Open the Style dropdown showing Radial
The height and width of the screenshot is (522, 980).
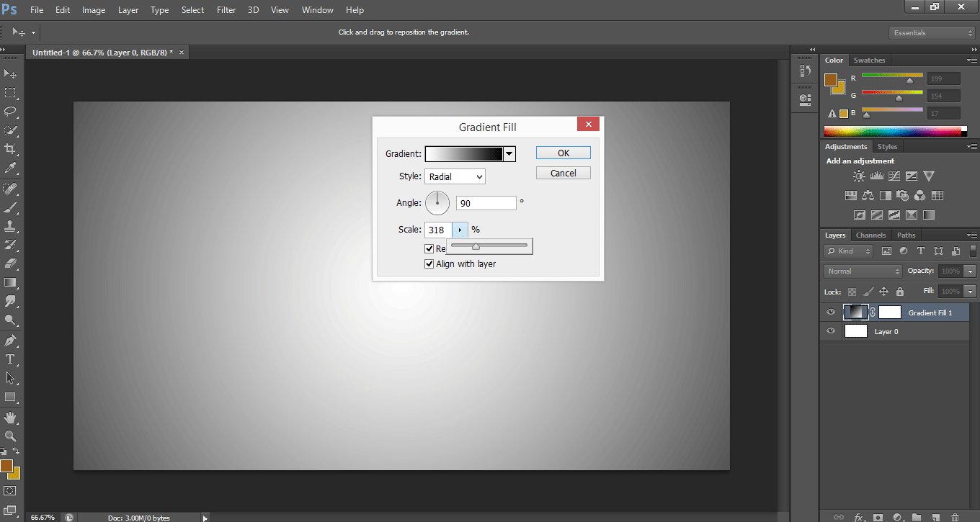click(455, 176)
